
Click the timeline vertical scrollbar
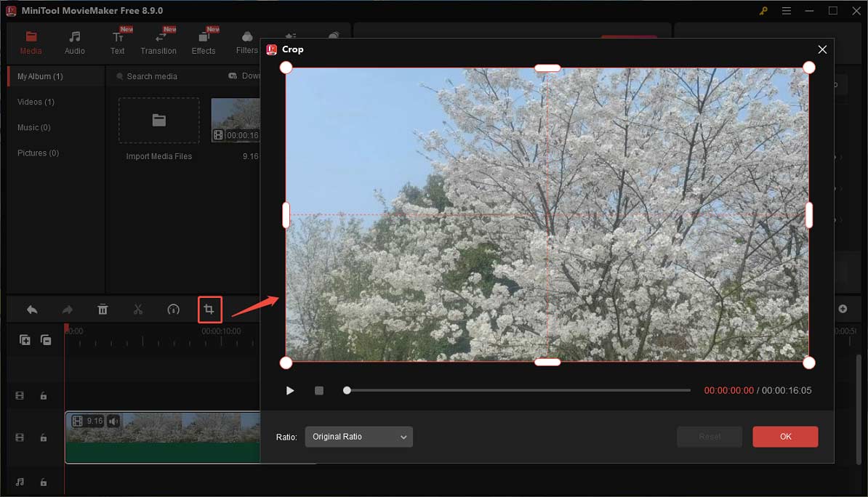point(859,410)
